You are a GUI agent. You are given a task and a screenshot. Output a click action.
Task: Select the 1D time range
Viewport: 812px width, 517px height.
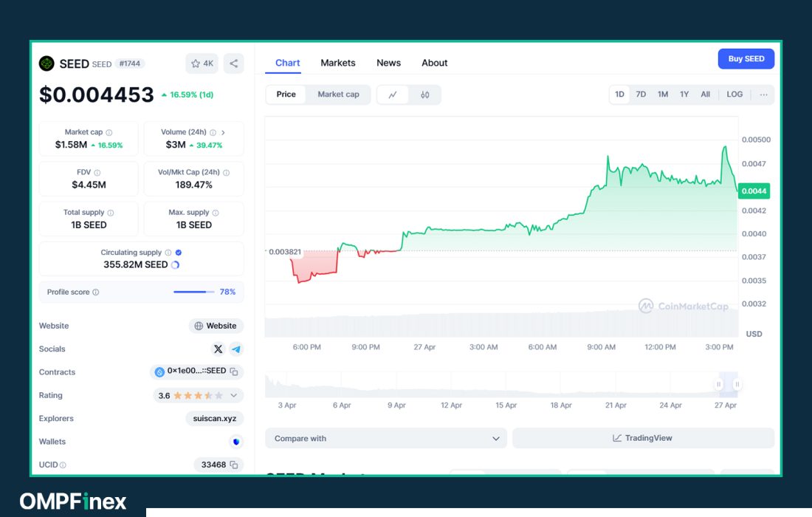coord(619,95)
